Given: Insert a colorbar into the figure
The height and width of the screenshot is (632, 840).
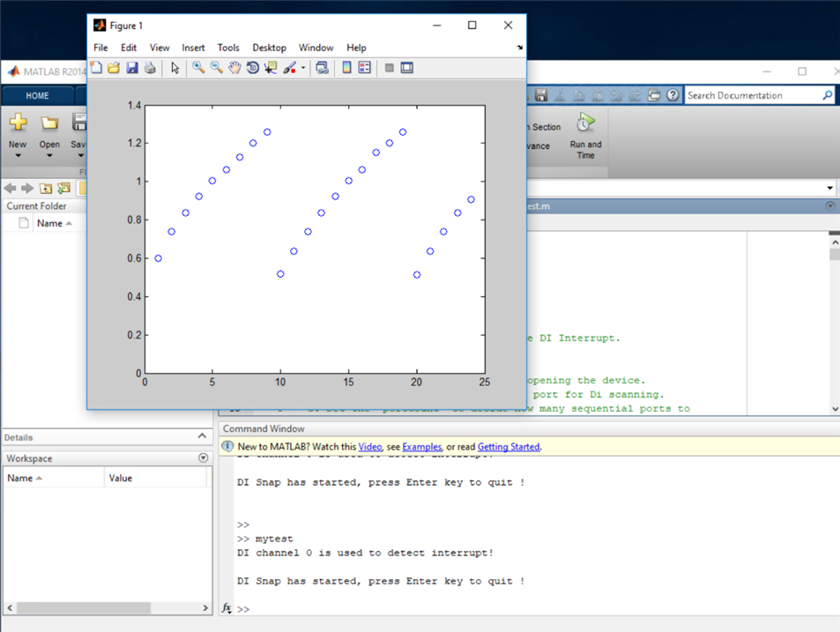Looking at the screenshot, I should [346, 68].
